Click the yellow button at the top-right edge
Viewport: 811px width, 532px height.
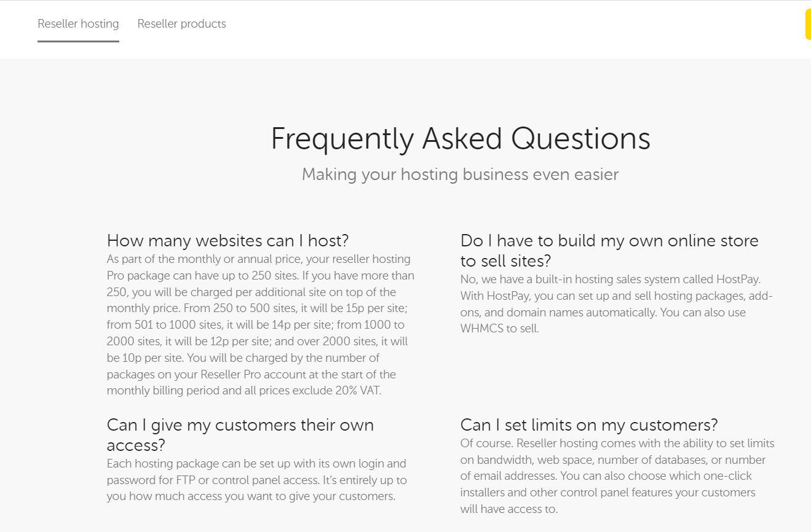[x=808, y=25]
